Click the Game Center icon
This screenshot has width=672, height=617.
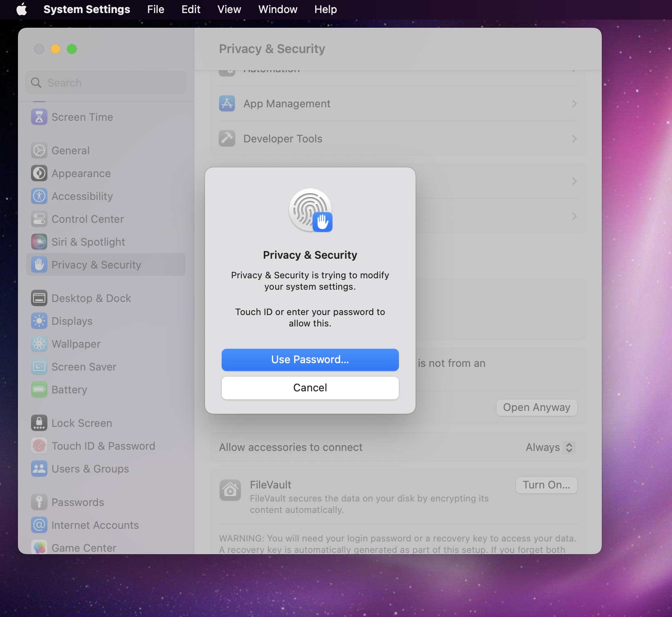coord(39,547)
